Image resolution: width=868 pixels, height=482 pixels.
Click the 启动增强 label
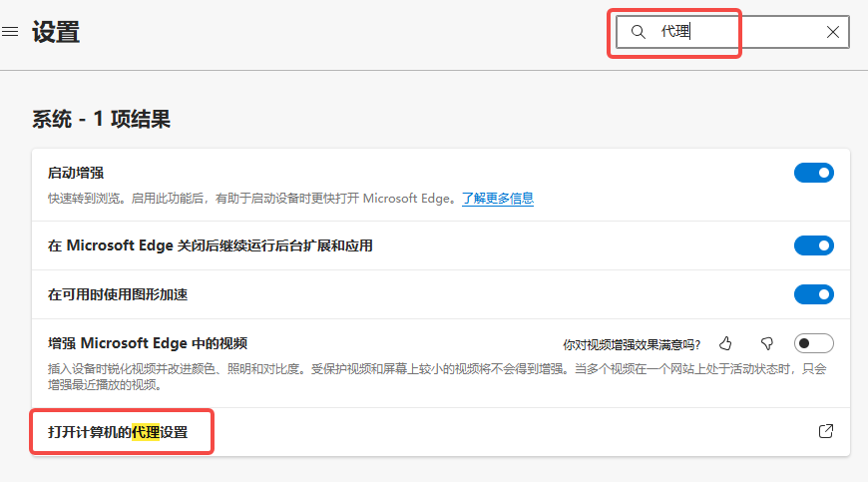[x=76, y=173]
